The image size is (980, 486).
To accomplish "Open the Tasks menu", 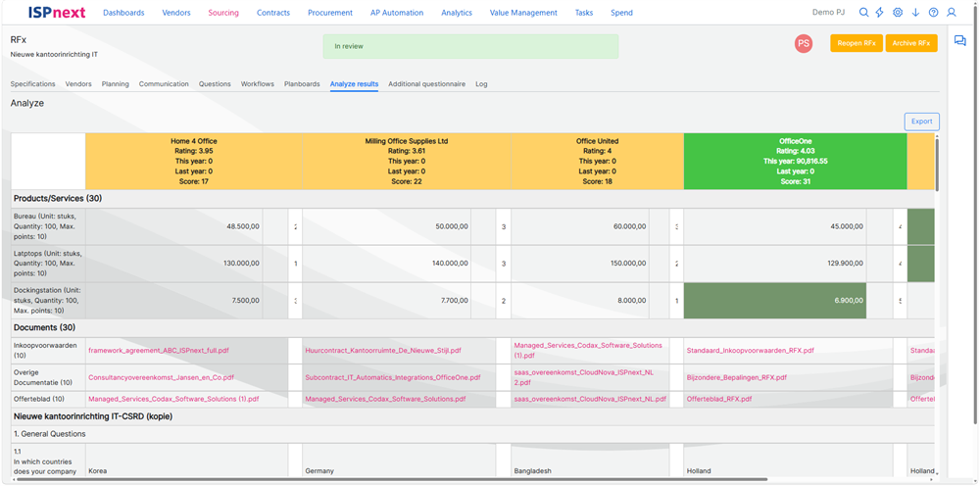I will click(584, 13).
